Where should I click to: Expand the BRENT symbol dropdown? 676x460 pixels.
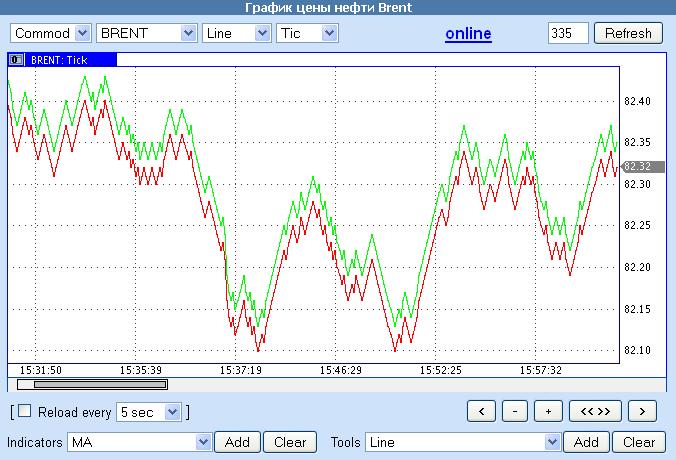coord(147,33)
